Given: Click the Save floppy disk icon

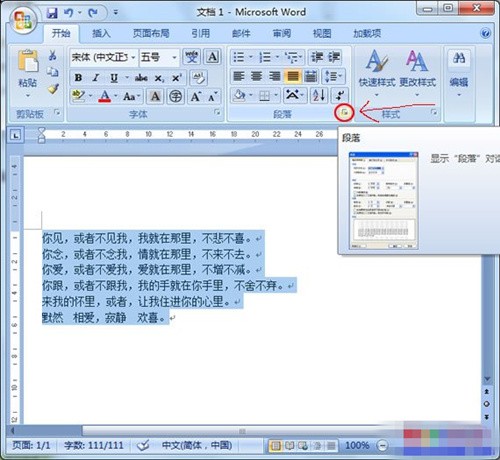Looking at the screenshot, I should pos(52,13).
